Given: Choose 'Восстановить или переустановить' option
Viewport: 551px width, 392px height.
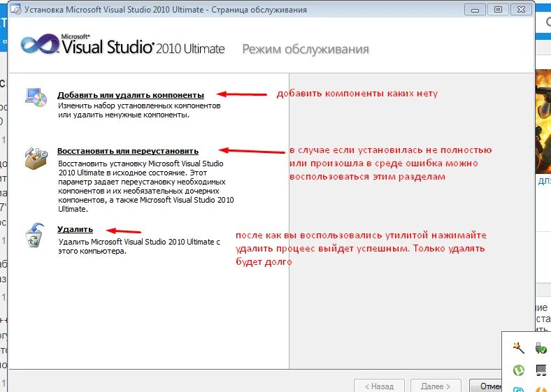Looking at the screenshot, I should 128,151.
